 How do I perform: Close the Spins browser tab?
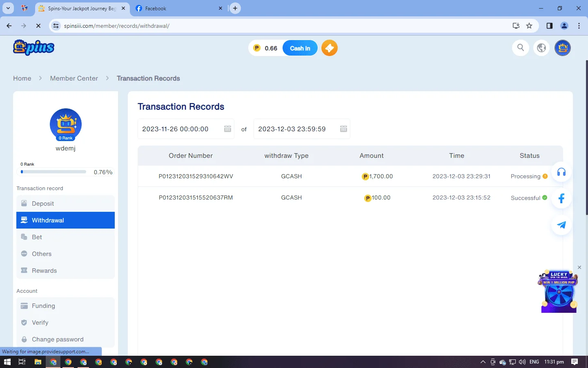pyautogui.click(x=123, y=8)
